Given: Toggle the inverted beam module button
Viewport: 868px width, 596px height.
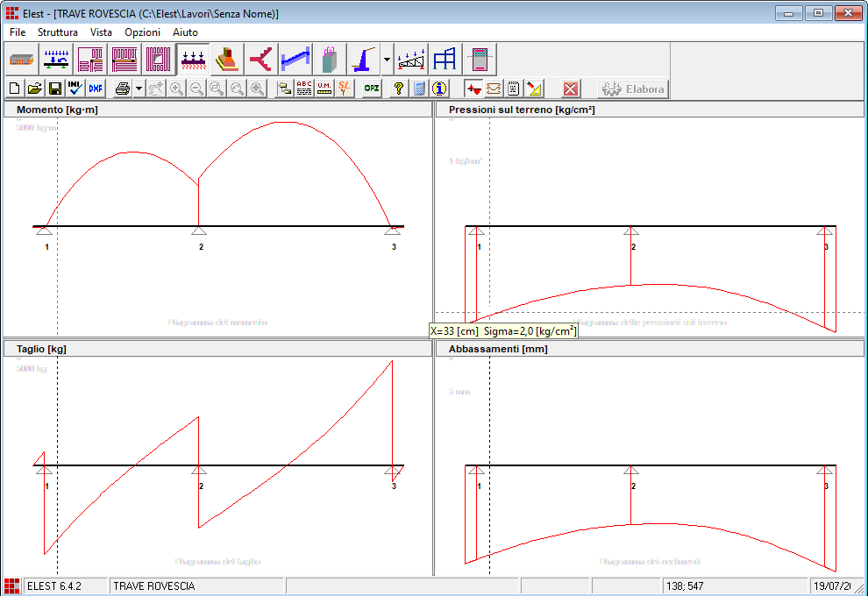Looking at the screenshot, I should click(192, 59).
